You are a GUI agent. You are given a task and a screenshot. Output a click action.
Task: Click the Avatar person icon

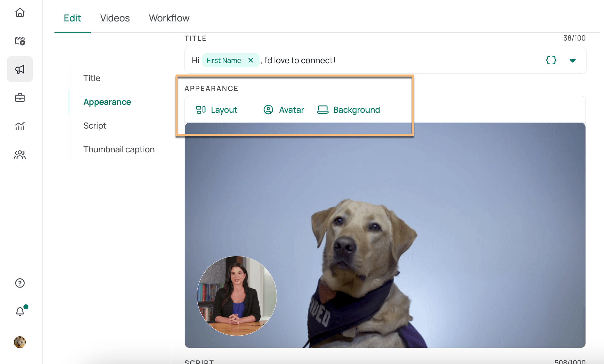click(x=268, y=110)
